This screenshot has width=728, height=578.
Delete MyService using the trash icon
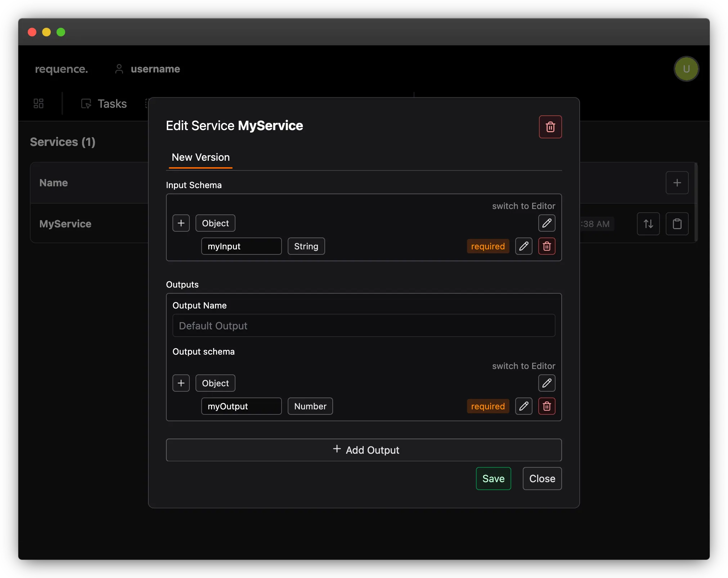pos(550,127)
